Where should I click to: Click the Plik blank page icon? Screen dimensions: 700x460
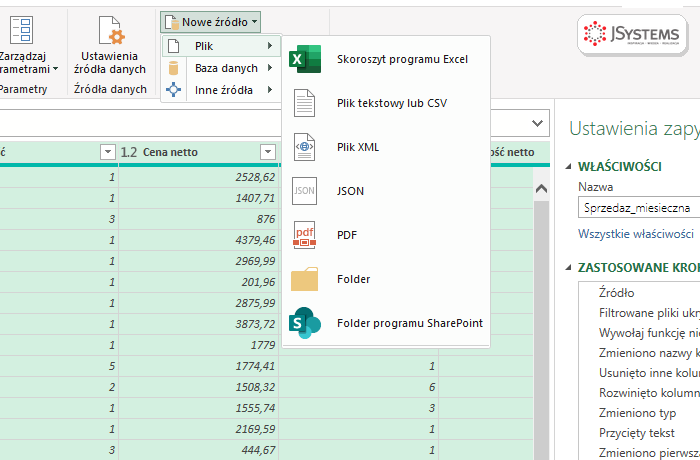click(x=174, y=46)
